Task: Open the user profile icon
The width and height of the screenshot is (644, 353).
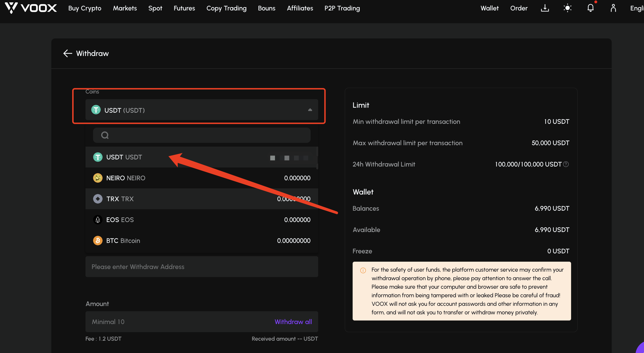Action: coord(613,8)
